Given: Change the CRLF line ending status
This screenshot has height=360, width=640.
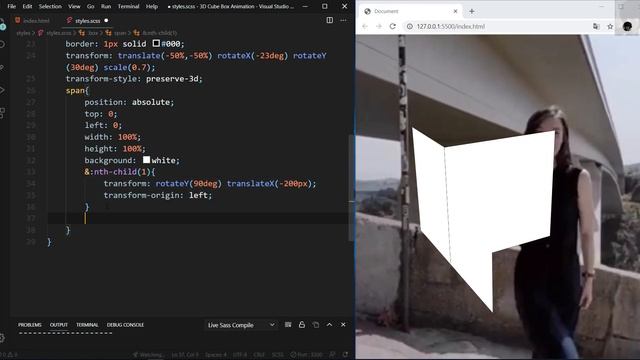Looking at the screenshot, I should coord(259,355).
